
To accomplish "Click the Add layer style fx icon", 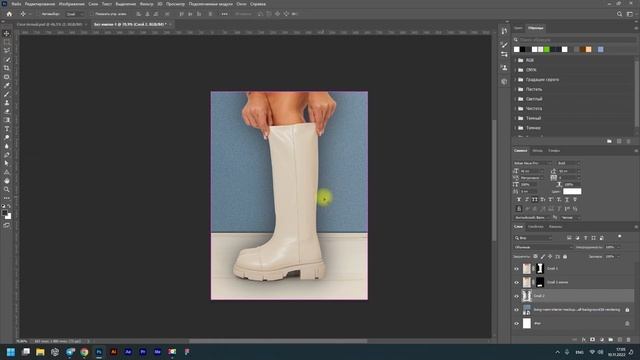I will click(584, 340).
